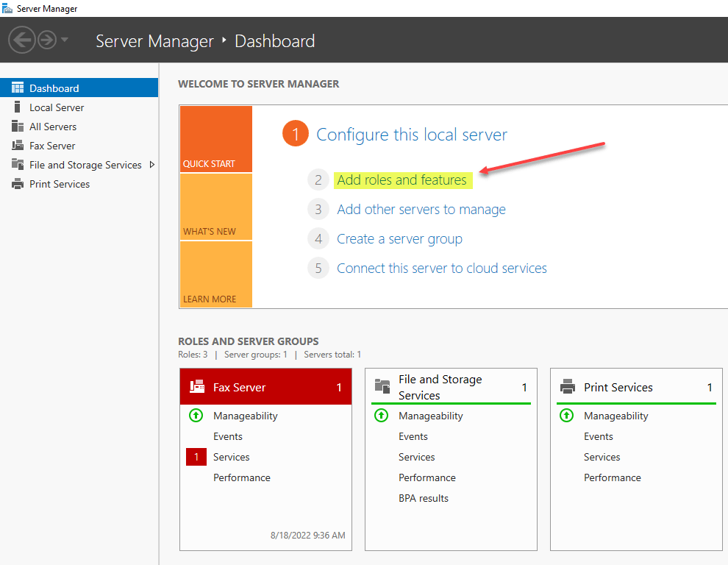Open Performance in the Print Services tile
The image size is (728, 565).
tap(612, 477)
